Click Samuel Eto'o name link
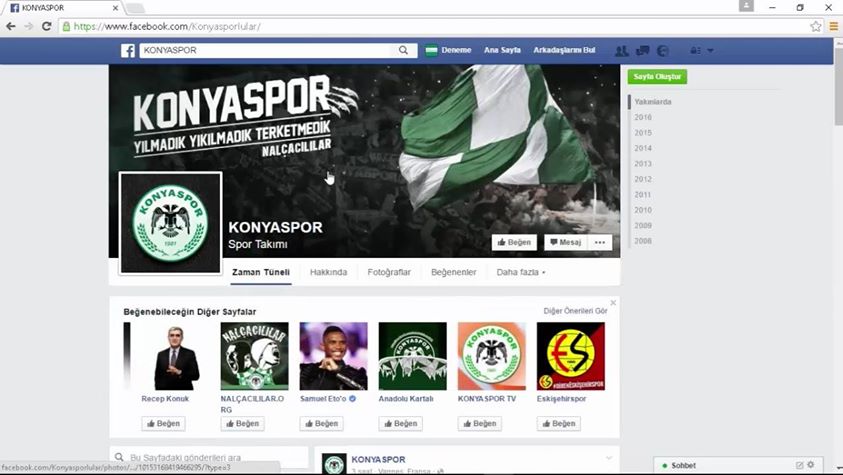843x475 pixels. pyautogui.click(x=323, y=399)
